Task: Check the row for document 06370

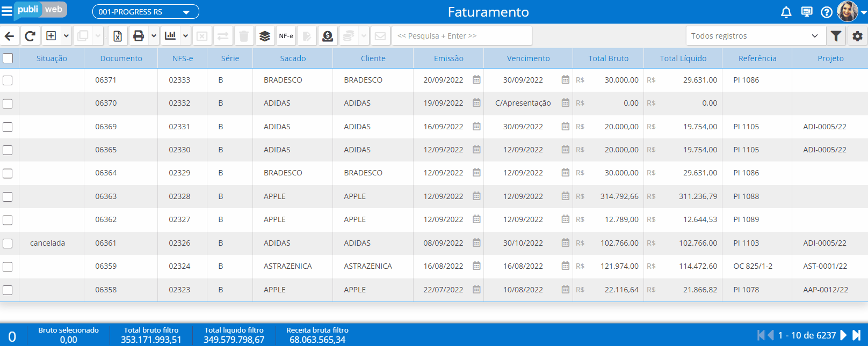Action: pos(8,104)
